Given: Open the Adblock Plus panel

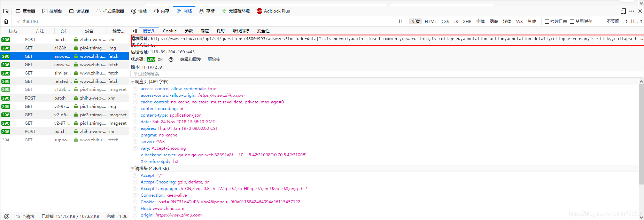Looking at the screenshot, I should click(273, 11).
